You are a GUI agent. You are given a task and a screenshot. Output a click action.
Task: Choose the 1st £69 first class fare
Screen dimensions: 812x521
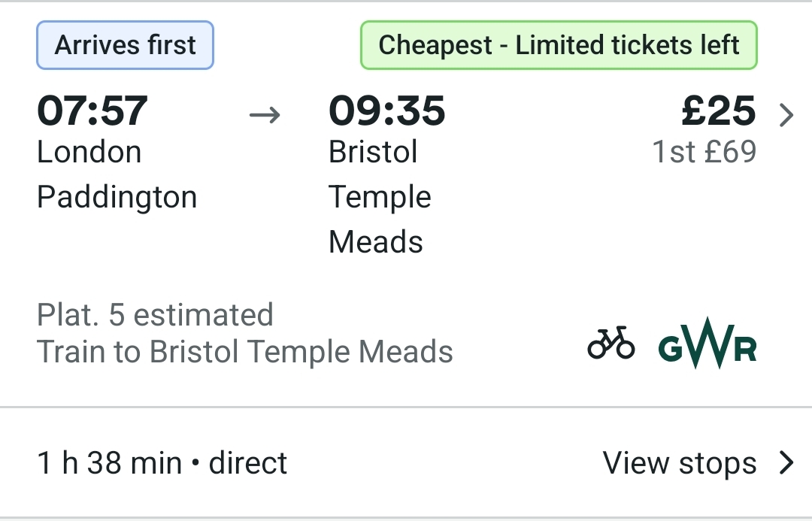(704, 152)
